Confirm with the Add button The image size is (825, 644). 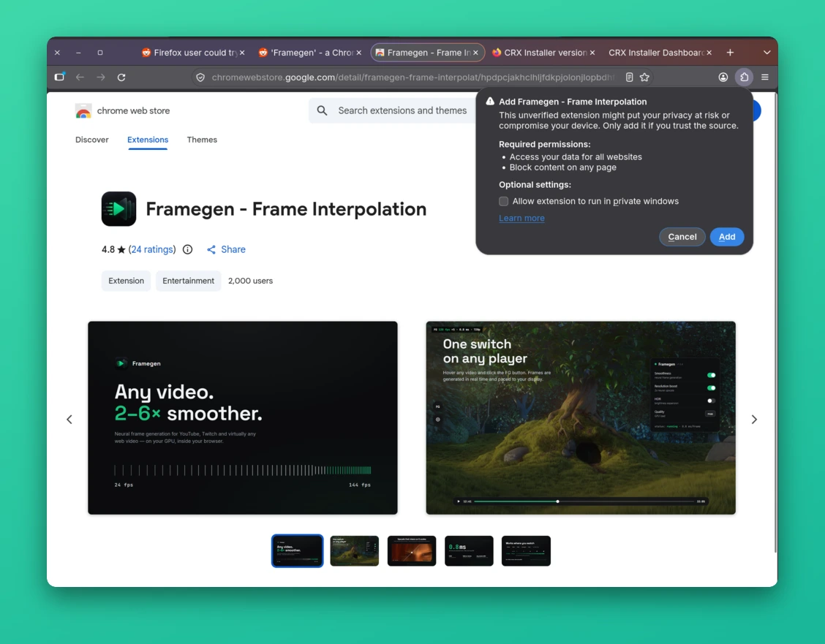pyautogui.click(x=726, y=237)
